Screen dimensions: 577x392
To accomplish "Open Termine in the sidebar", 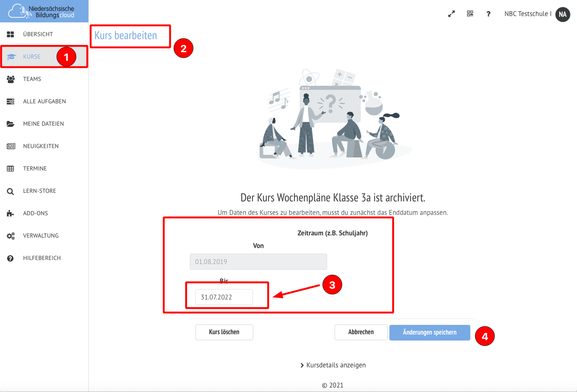I will click(35, 169).
